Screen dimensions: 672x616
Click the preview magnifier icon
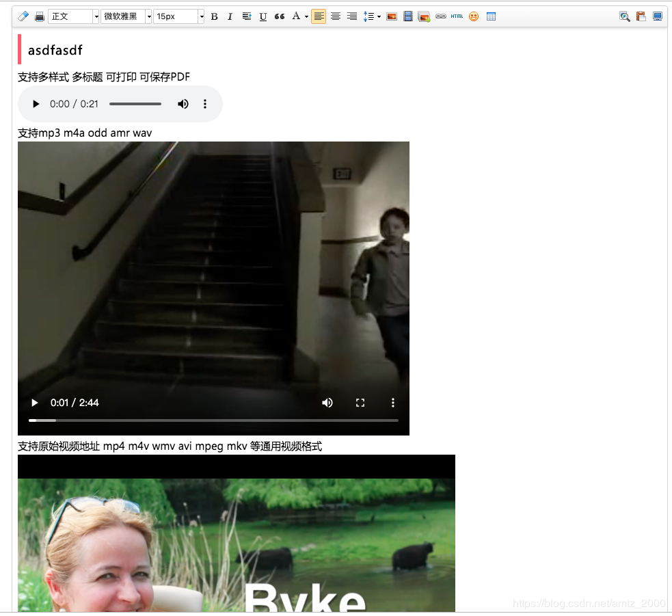coord(625,16)
